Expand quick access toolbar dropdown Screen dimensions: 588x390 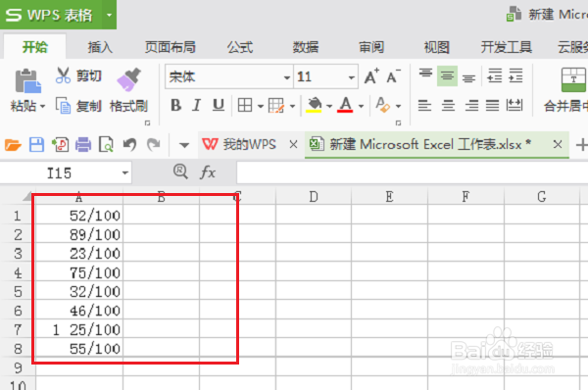tap(184, 145)
